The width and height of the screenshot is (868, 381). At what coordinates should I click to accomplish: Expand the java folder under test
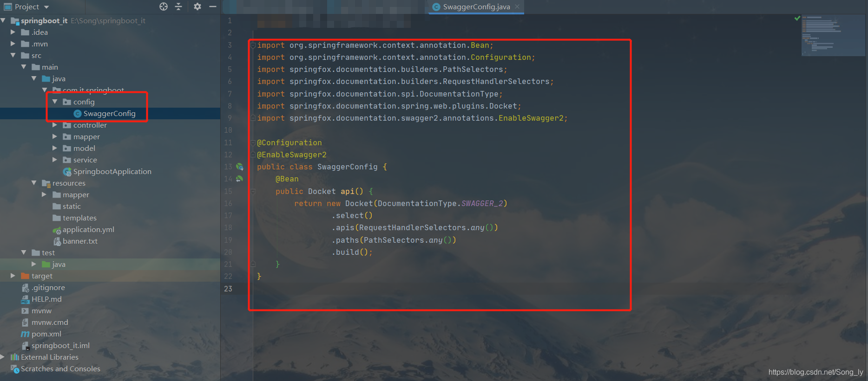tap(34, 264)
